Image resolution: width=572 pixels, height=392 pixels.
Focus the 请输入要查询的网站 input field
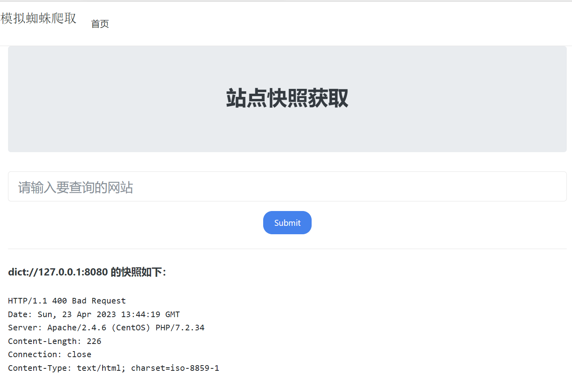coord(287,187)
